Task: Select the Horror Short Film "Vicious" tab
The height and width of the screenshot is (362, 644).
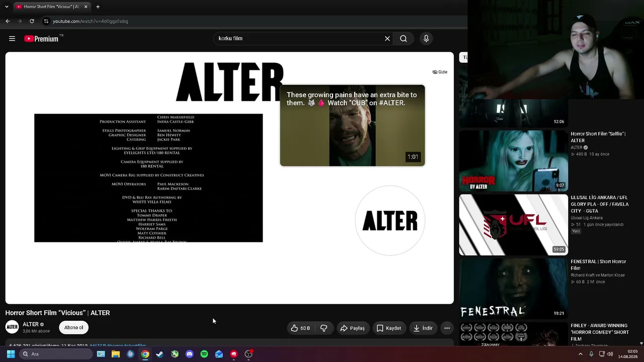Action: click(x=52, y=7)
